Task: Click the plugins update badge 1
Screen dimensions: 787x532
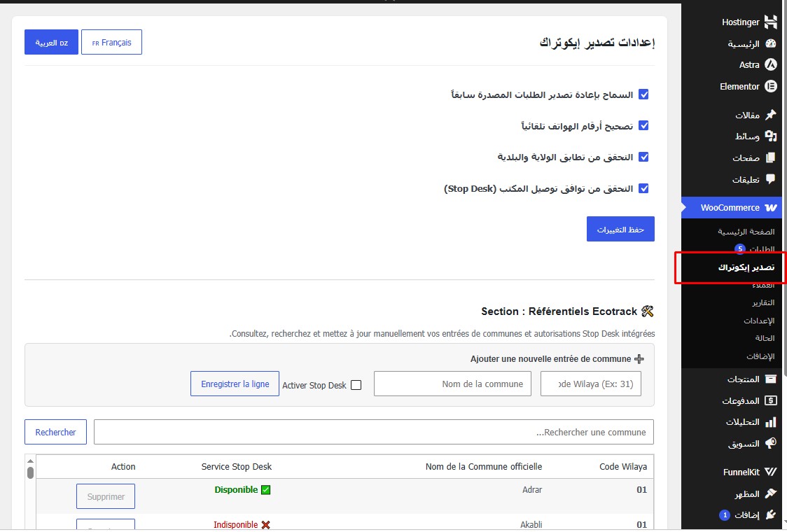Action: tap(724, 515)
